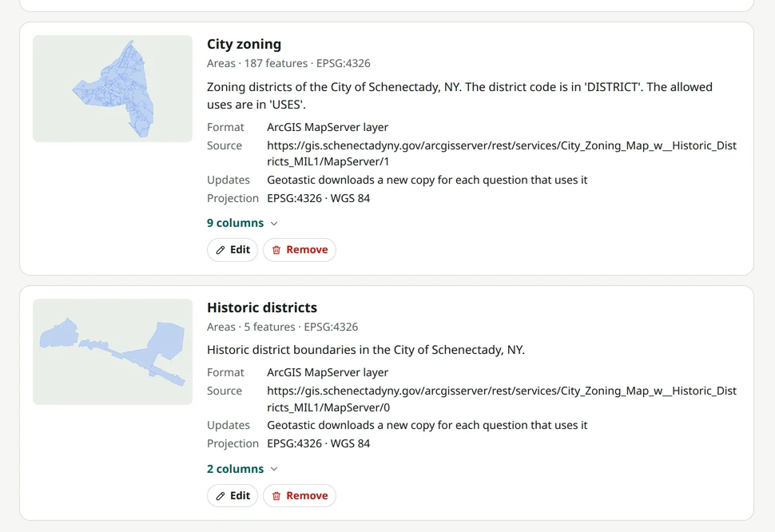The width and height of the screenshot is (775, 532).
Task: Click the City zoning description text
Action: 459,96
